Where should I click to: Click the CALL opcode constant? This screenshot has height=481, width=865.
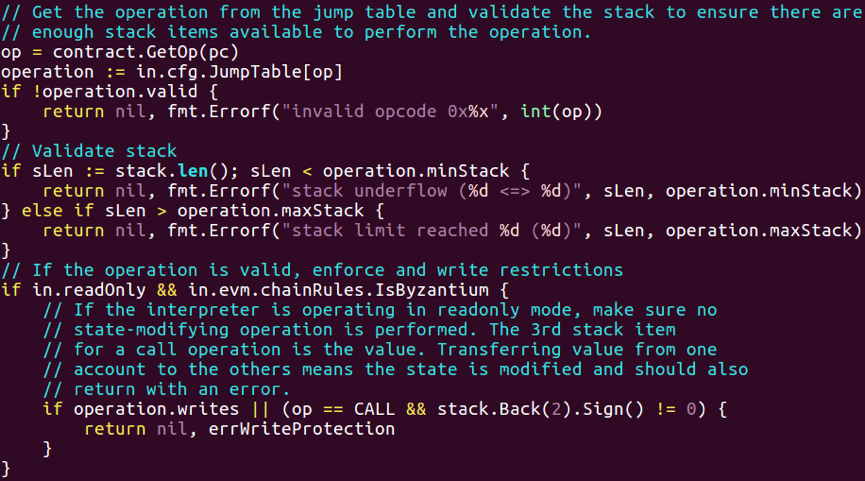(x=374, y=409)
